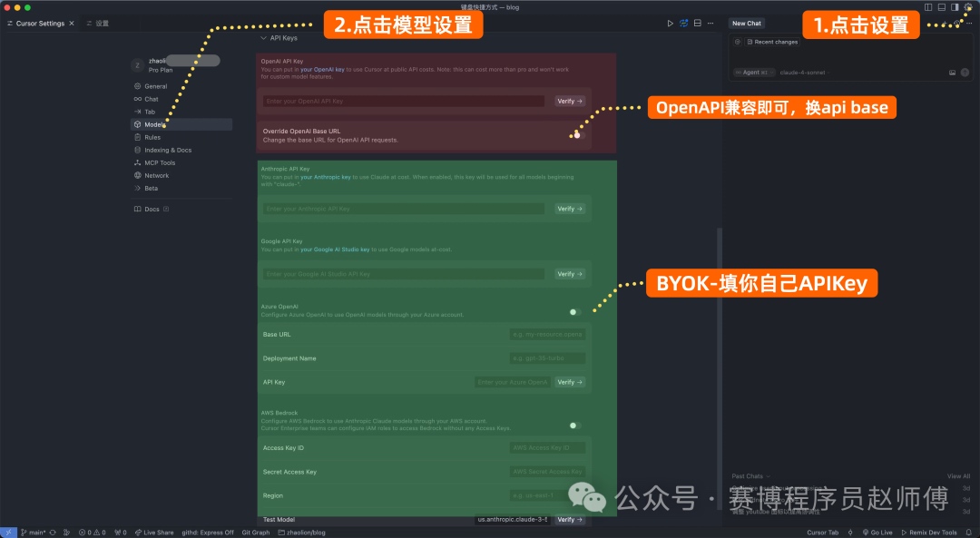Open Chat settings section

(181, 99)
